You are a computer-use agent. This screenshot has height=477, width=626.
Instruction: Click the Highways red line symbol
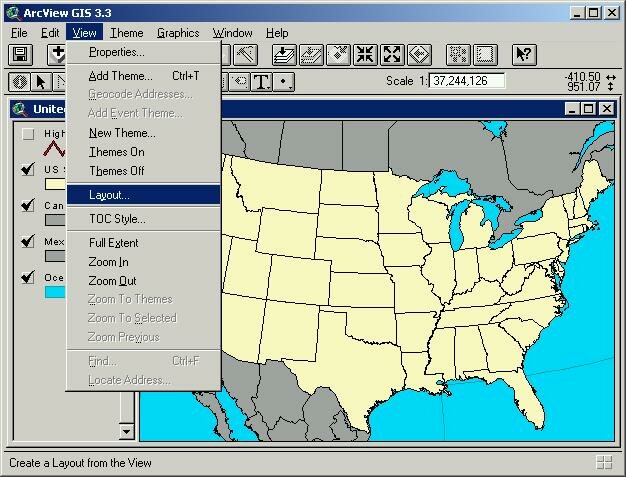(54, 148)
